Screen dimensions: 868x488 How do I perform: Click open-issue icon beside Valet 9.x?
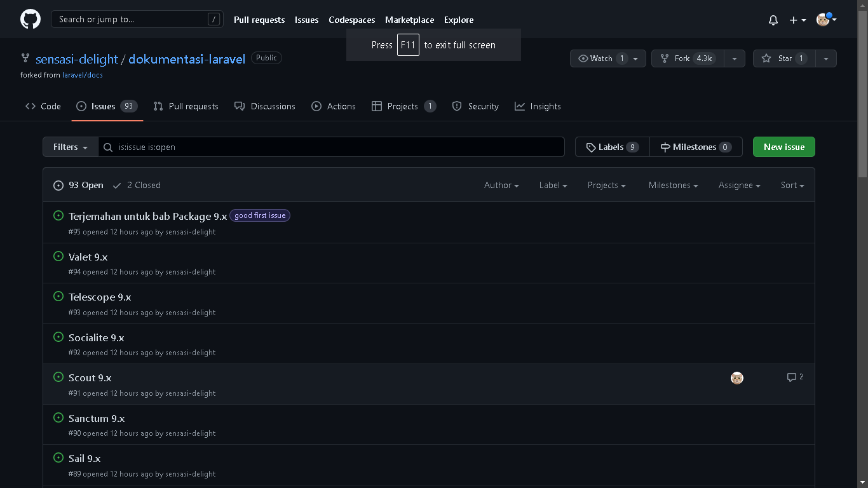(x=58, y=256)
